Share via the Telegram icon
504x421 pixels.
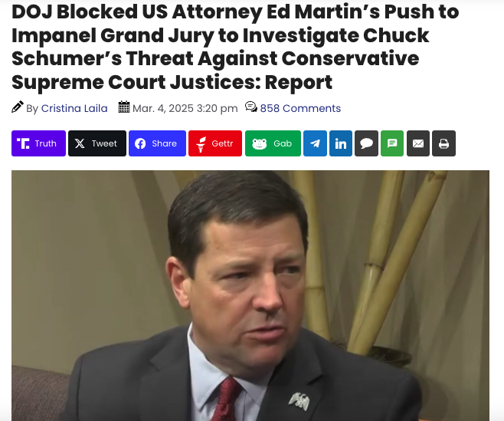pyautogui.click(x=315, y=143)
